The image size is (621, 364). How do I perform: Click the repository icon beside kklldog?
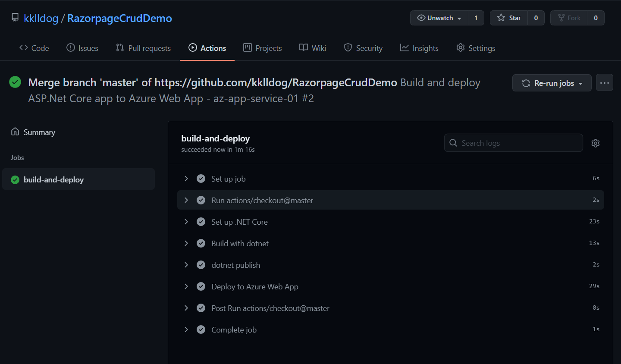tap(15, 17)
